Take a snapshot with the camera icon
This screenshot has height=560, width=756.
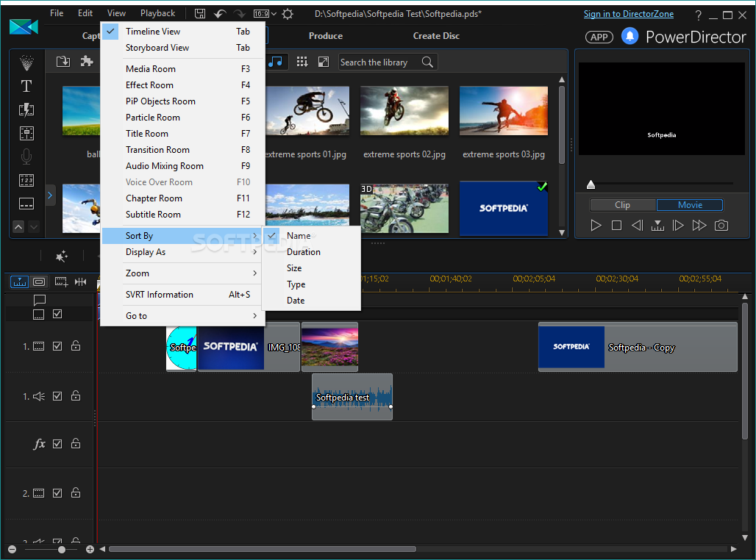tap(721, 226)
